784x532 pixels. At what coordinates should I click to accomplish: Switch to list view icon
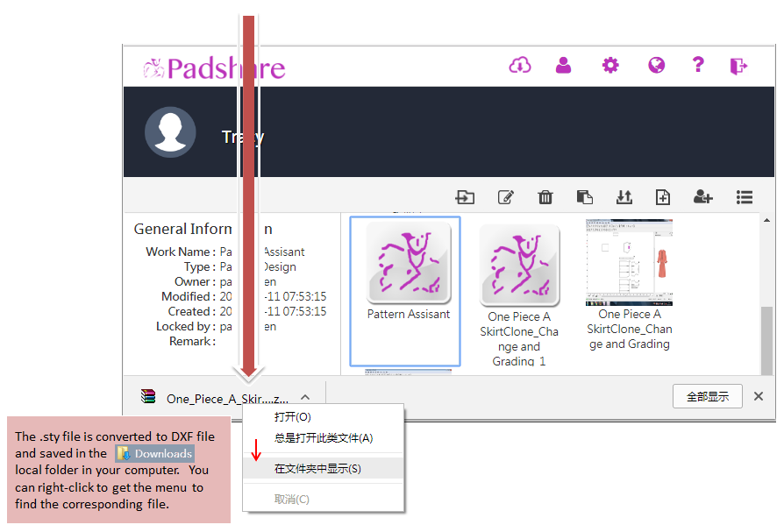click(745, 197)
